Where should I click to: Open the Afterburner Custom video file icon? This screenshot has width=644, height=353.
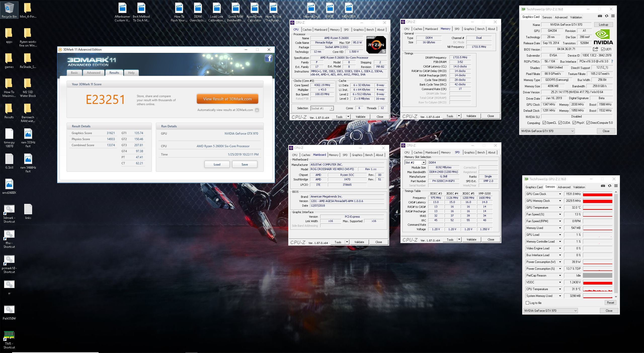pos(123,13)
